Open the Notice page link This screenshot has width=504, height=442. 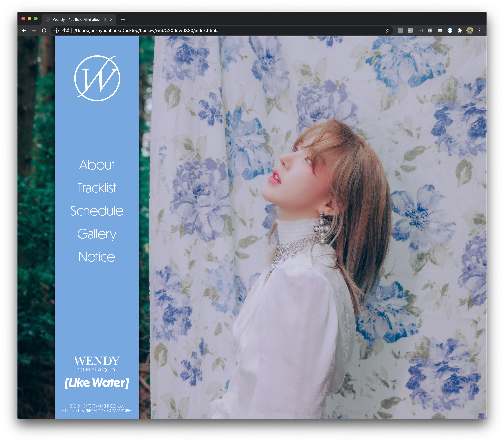click(97, 257)
